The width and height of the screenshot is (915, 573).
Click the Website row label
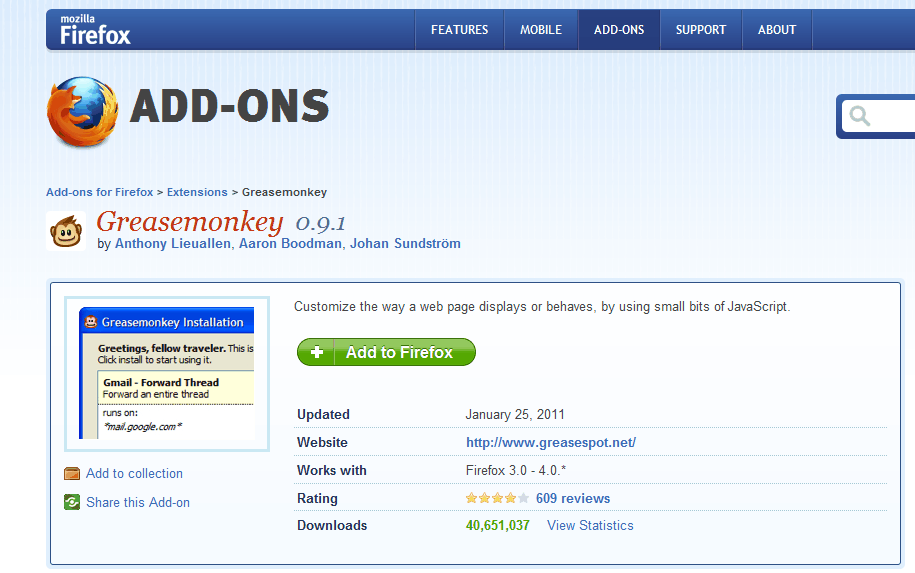(x=322, y=442)
